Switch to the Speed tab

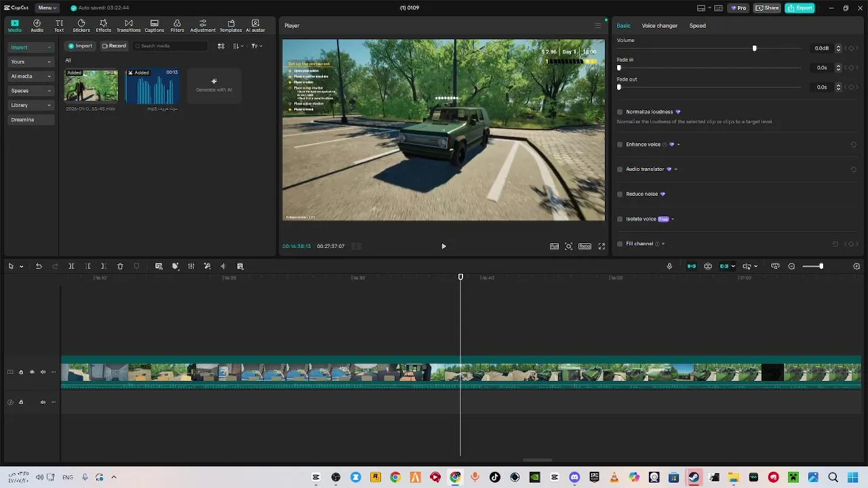[697, 26]
